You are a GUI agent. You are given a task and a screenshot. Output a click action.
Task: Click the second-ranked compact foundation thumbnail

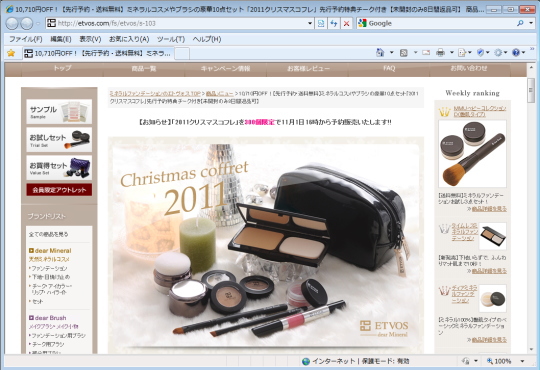tap(492, 236)
